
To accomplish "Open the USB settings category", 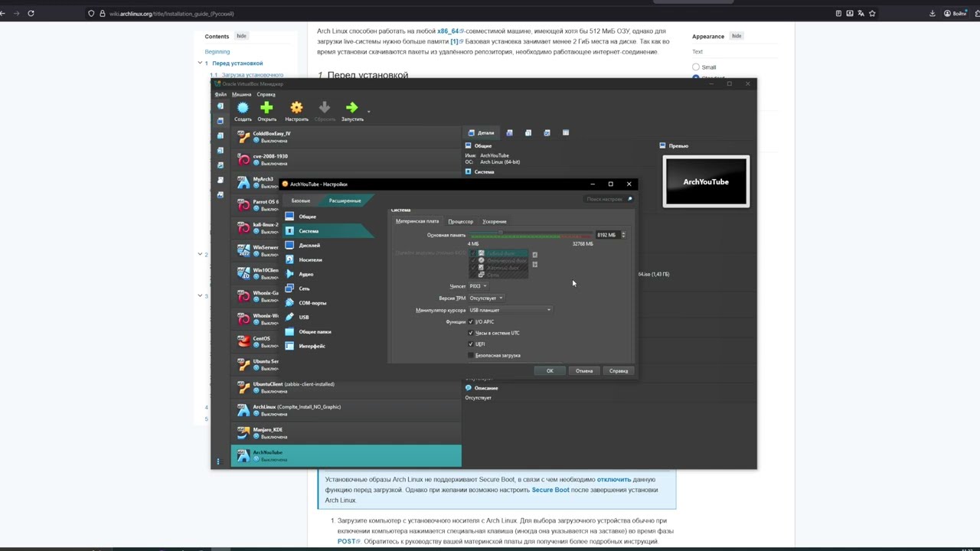I will pos(327,317).
